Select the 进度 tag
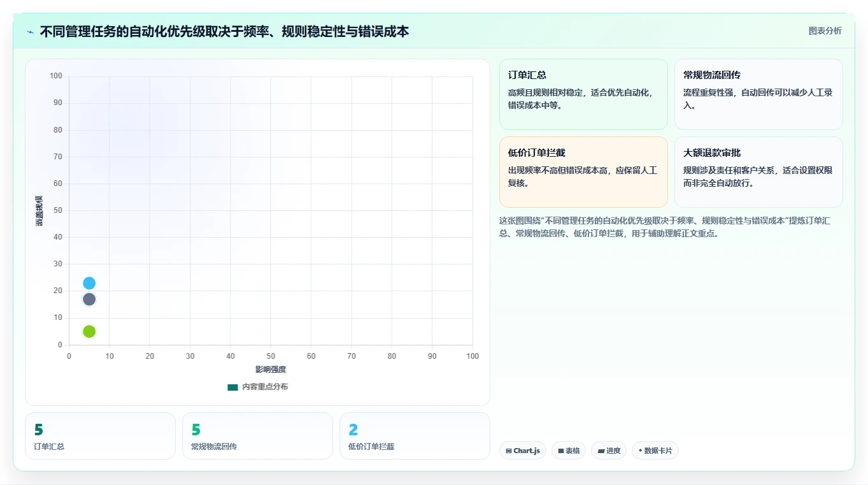868x485 pixels. [609, 451]
